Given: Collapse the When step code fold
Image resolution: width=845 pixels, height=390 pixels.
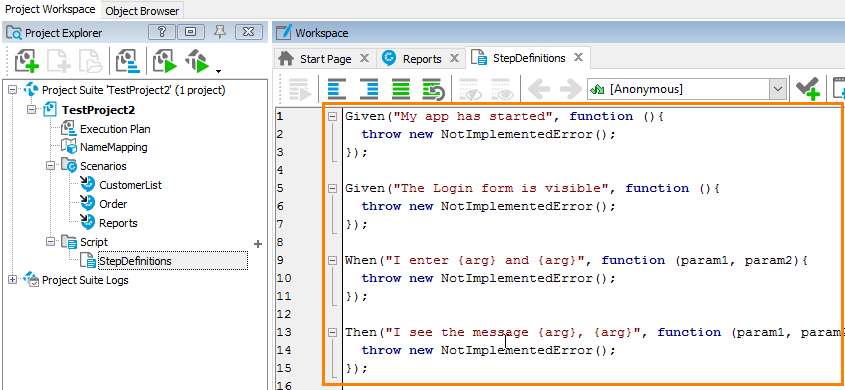Looking at the screenshot, I should [333, 260].
